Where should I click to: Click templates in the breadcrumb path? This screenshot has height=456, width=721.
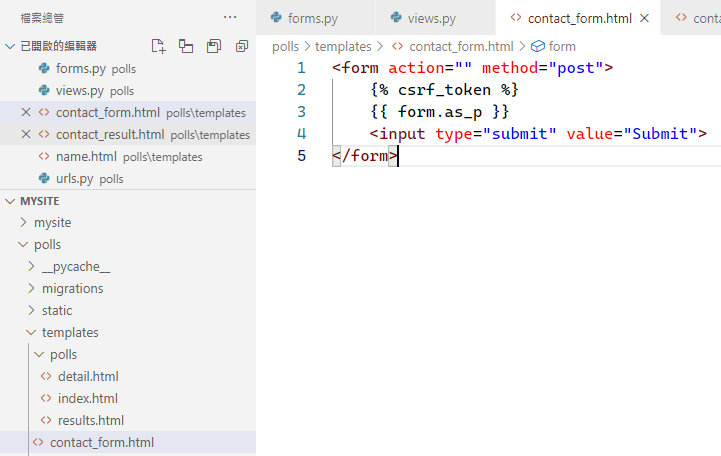(x=342, y=46)
